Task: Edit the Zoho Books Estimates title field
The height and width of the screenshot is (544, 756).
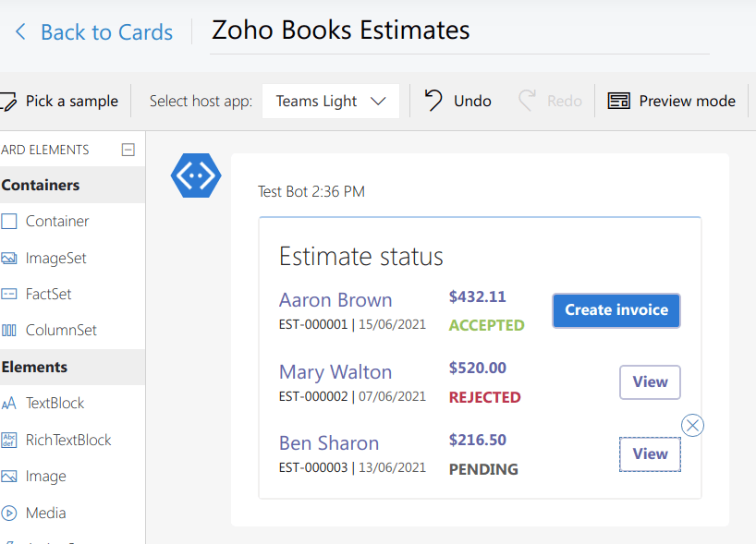Action: 459,30
